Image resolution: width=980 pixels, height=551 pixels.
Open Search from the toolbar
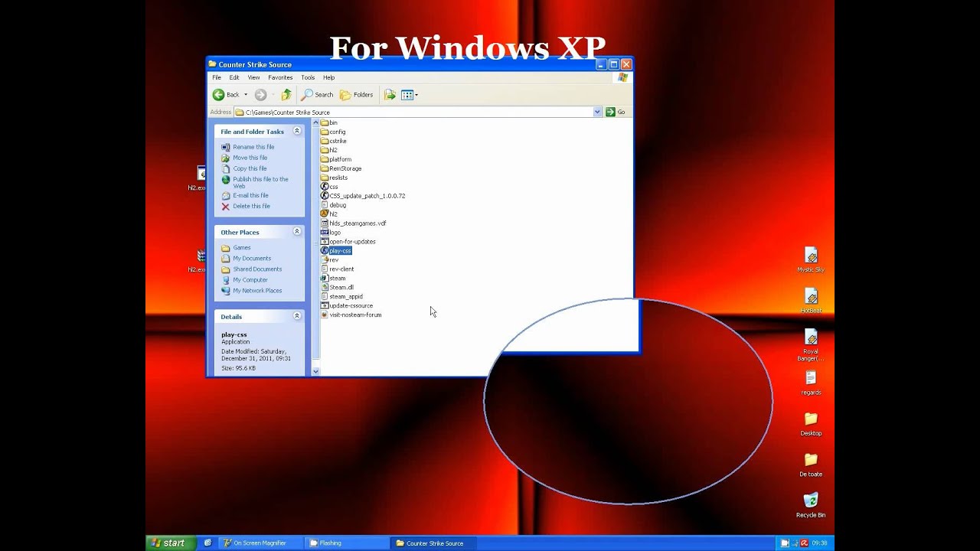[x=317, y=95]
